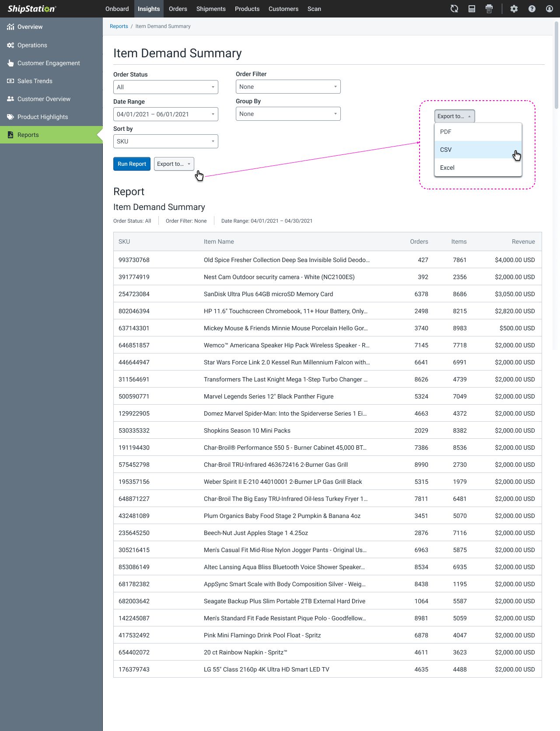Viewport: 560px width, 731px height.
Task: Open the Group By dropdown
Action: coord(288,114)
